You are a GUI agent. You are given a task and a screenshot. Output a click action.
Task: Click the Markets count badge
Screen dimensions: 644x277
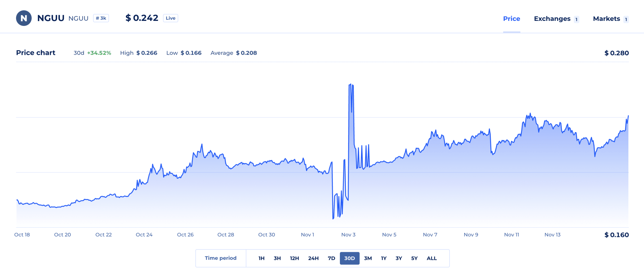tap(626, 19)
